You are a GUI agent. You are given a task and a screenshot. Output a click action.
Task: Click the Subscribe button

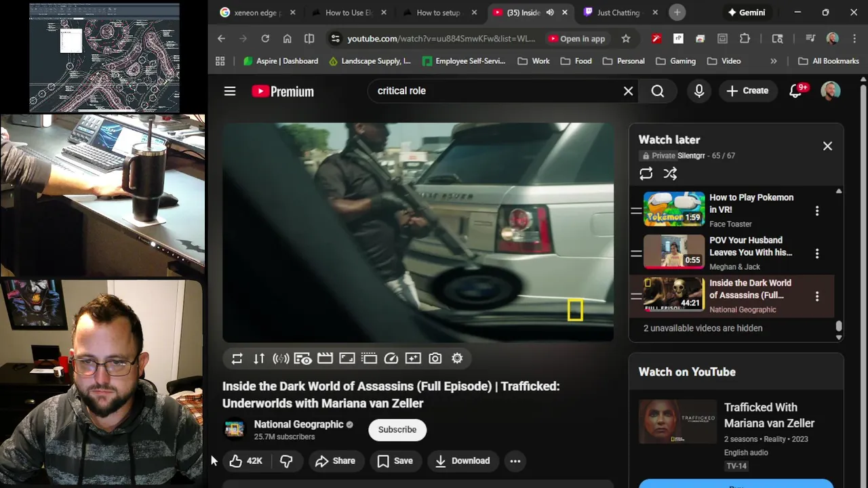397,430
